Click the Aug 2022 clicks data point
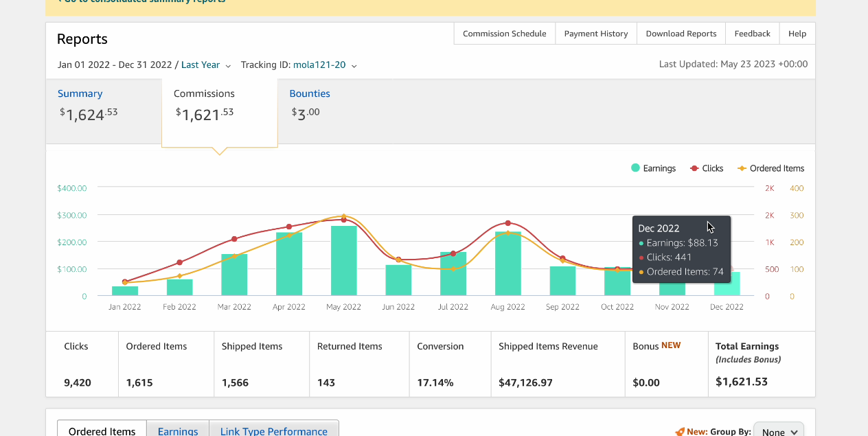This screenshot has width=868, height=436. tap(508, 223)
